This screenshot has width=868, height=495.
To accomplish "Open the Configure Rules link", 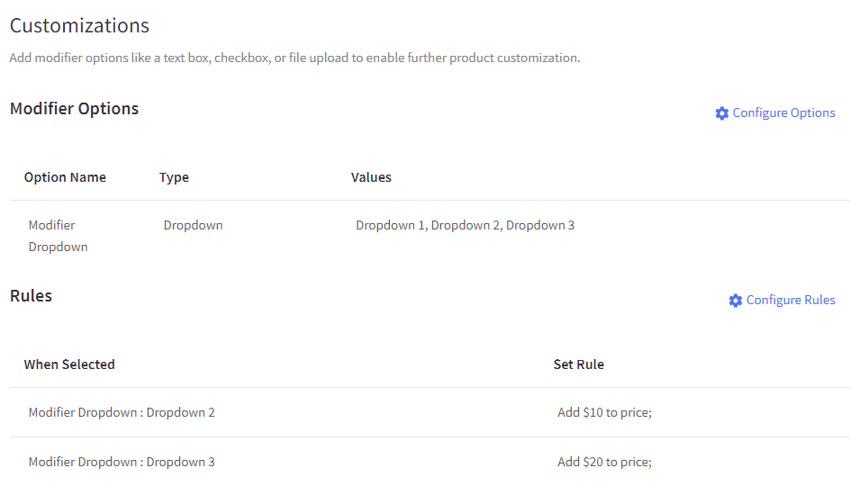I will [x=791, y=301].
